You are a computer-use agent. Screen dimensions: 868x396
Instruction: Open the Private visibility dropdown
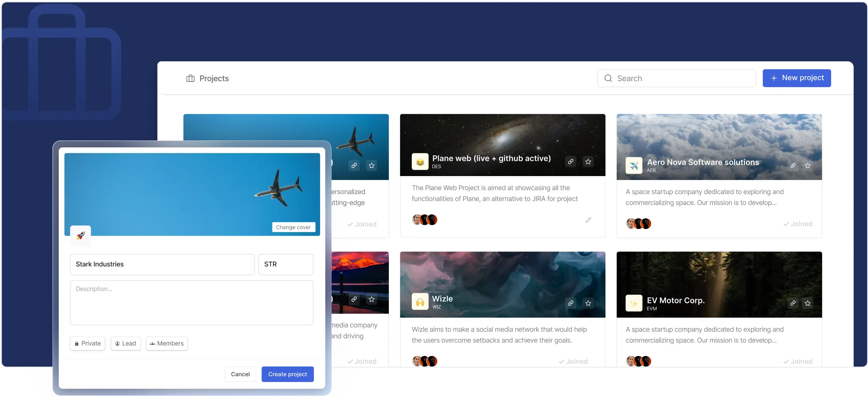pos(88,344)
